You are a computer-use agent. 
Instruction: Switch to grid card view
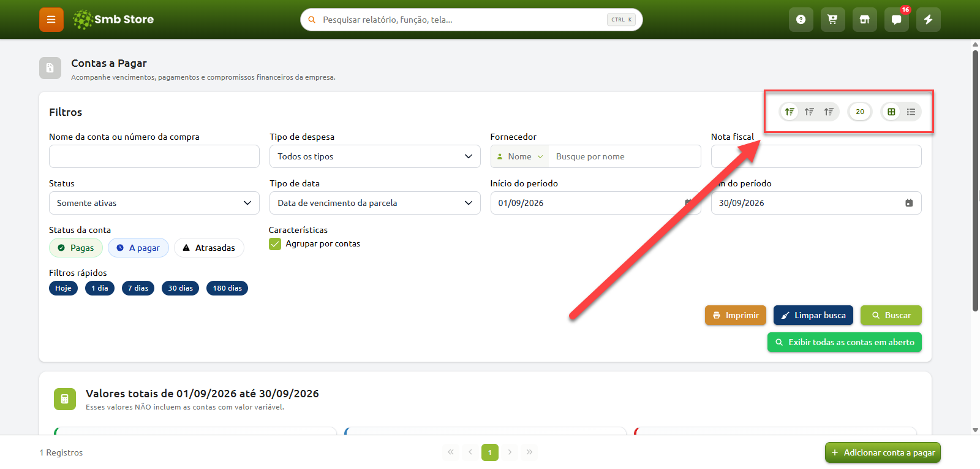pos(891,112)
